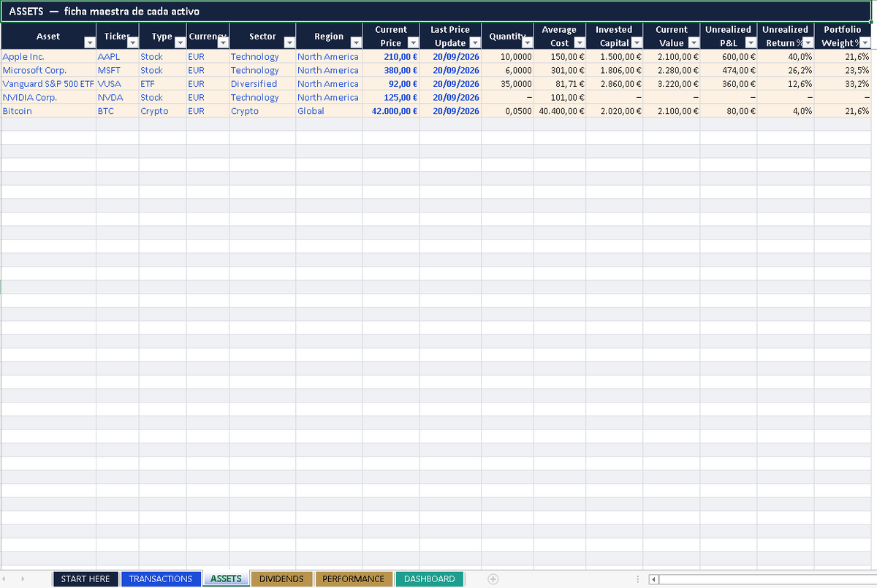This screenshot has width=877, height=588.
Task: Select NVIDIA's 101,00 € average cost
Action: pos(560,97)
